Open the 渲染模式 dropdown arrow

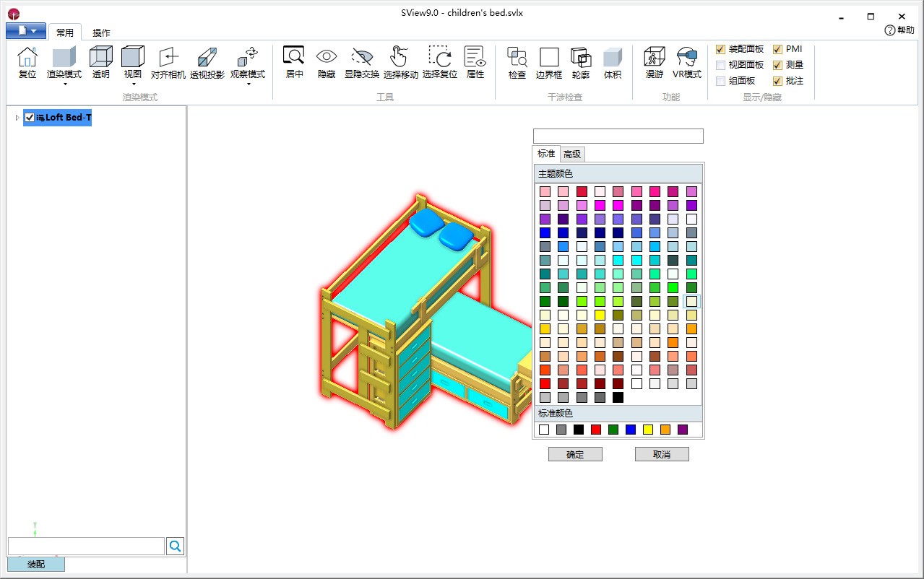64,84
